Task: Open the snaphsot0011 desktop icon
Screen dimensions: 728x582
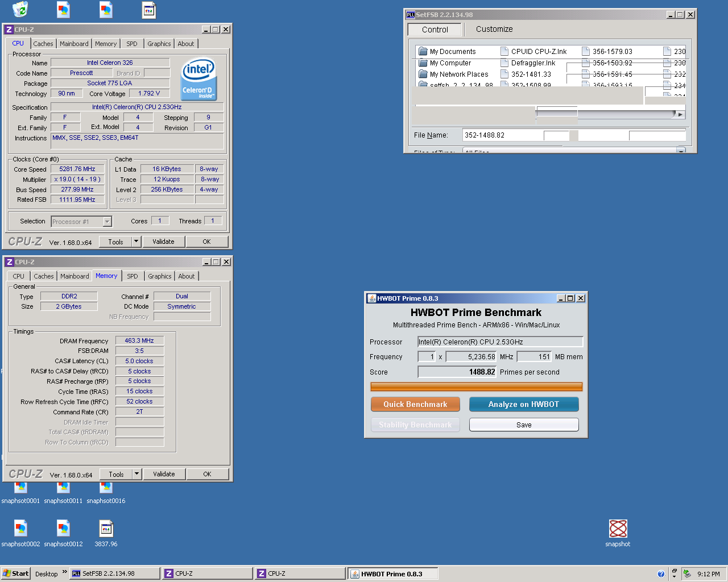Action: 63,493
